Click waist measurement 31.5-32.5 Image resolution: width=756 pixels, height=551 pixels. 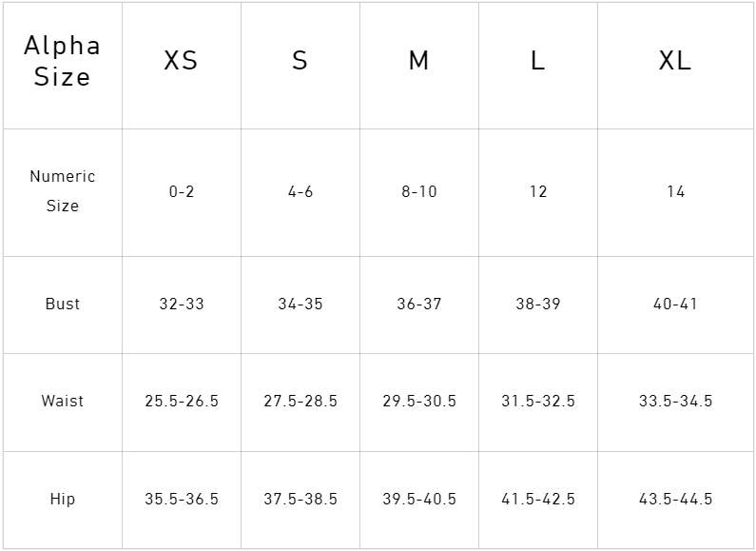[x=538, y=402]
